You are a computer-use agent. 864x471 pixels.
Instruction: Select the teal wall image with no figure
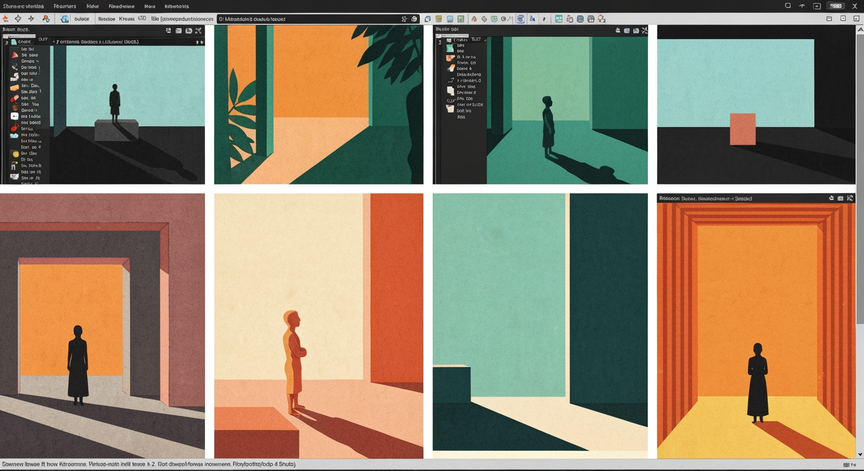(541, 326)
